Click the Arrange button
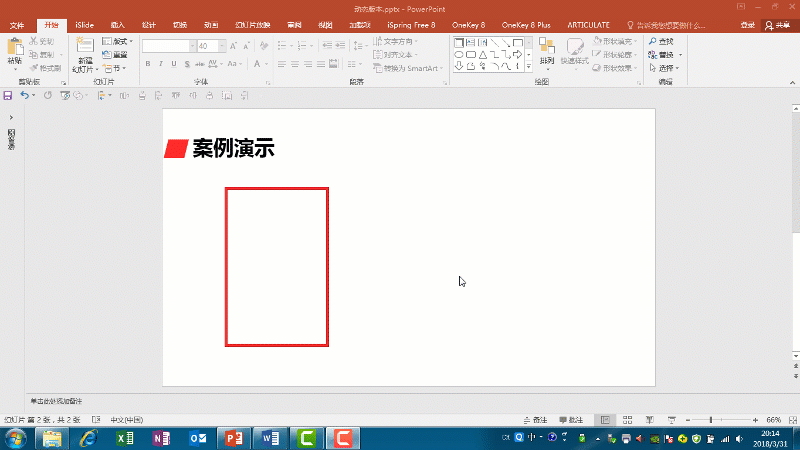Screen dimensions: 800x450 tap(547, 53)
